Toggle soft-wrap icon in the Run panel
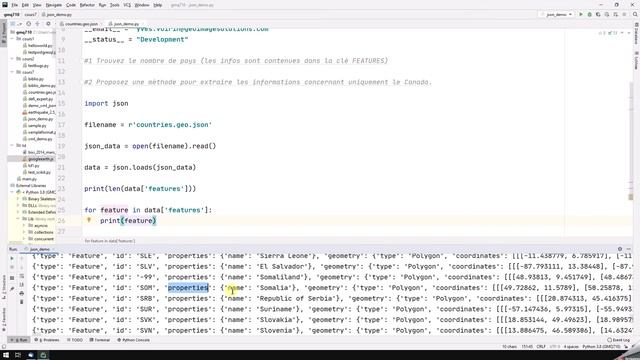 pyautogui.click(x=22, y=276)
